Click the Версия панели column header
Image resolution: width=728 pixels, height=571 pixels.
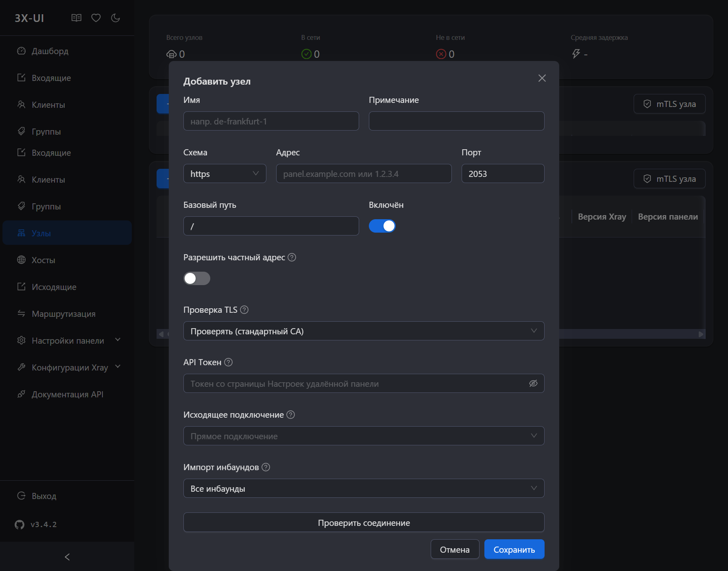[x=668, y=217]
